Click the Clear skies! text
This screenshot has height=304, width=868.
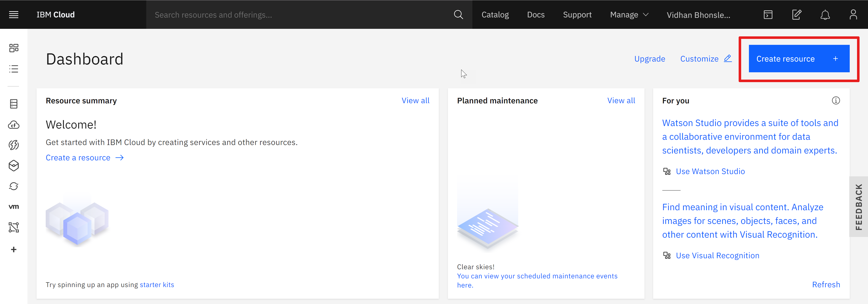pyautogui.click(x=476, y=267)
